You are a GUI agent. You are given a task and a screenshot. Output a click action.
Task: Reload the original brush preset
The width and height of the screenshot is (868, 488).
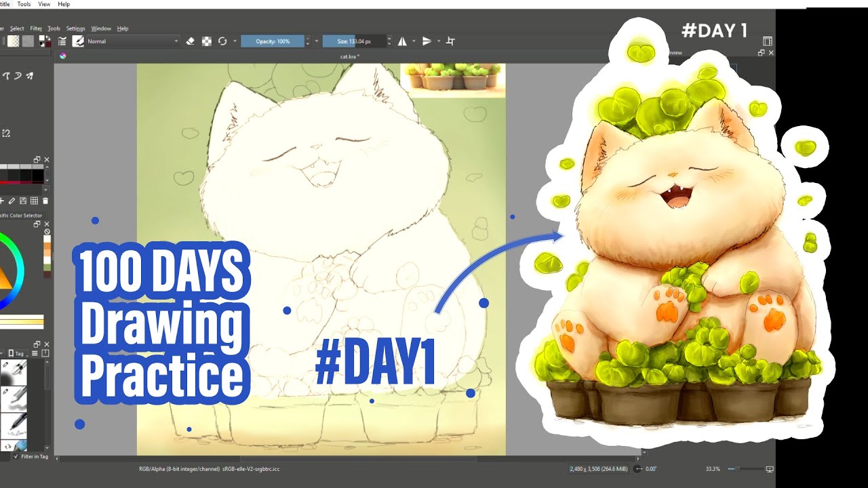point(222,41)
